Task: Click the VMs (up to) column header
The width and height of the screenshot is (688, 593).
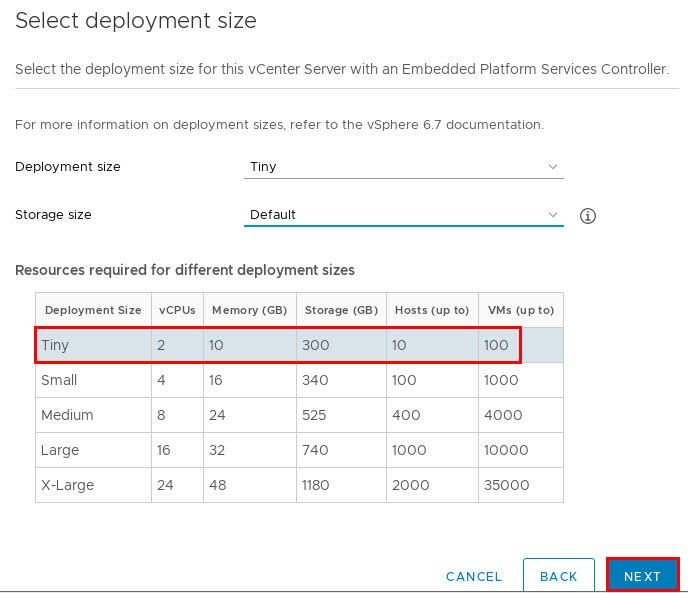Action: pos(521,310)
